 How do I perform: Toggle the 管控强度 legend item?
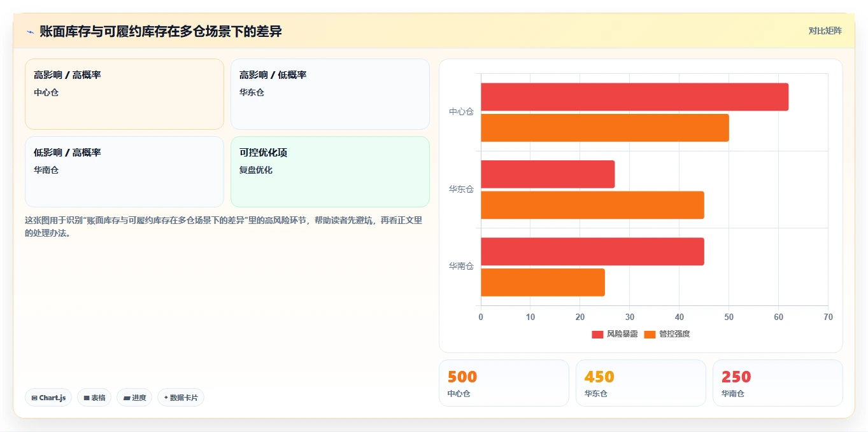click(667, 334)
